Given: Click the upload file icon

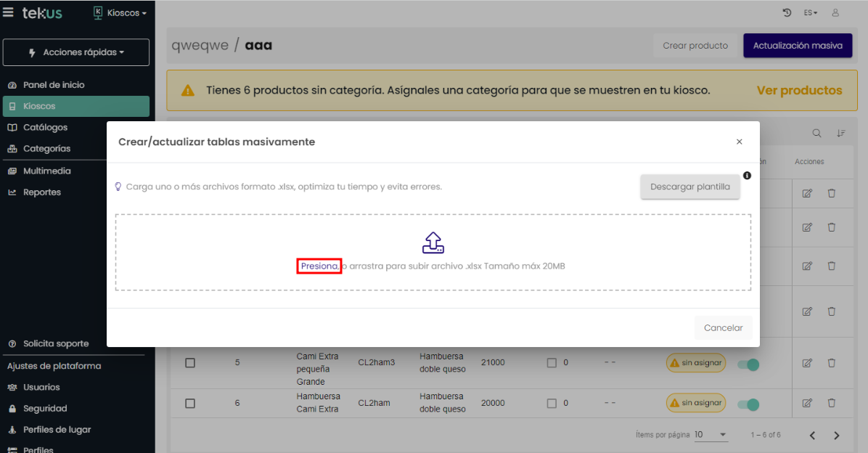Looking at the screenshot, I should pos(433,242).
